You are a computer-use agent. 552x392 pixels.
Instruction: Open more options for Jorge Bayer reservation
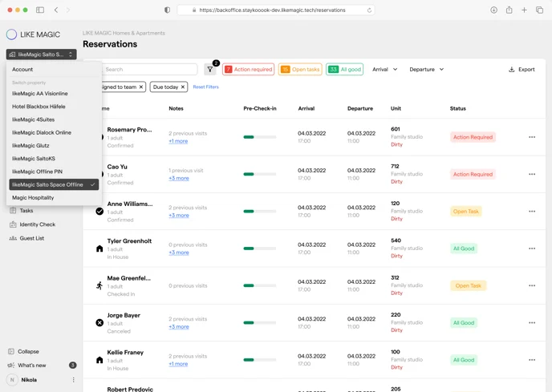[532, 323]
